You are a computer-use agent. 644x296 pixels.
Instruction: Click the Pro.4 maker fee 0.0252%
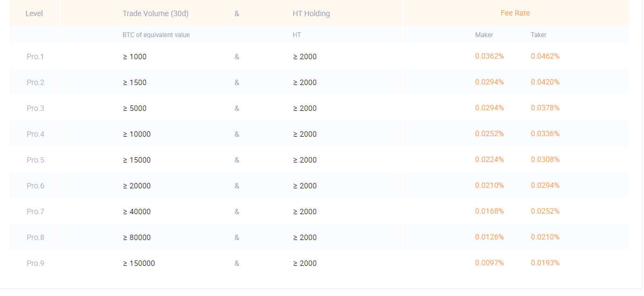(489, 134)
